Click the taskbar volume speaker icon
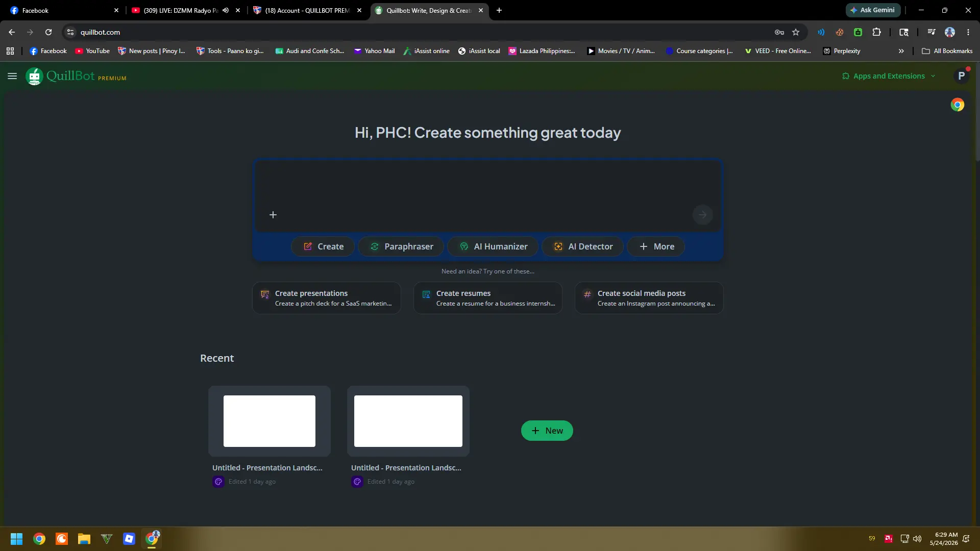980x551 pixels. pyautogui.click(x=917, y=539)
